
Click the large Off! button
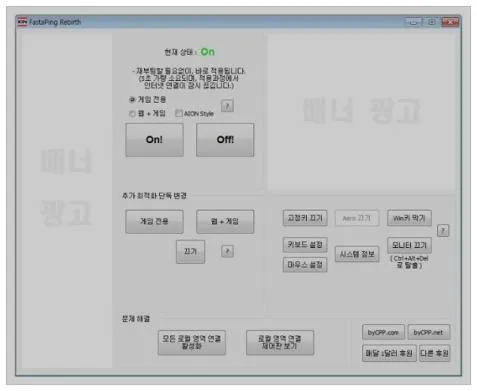(x=225, y=140)
